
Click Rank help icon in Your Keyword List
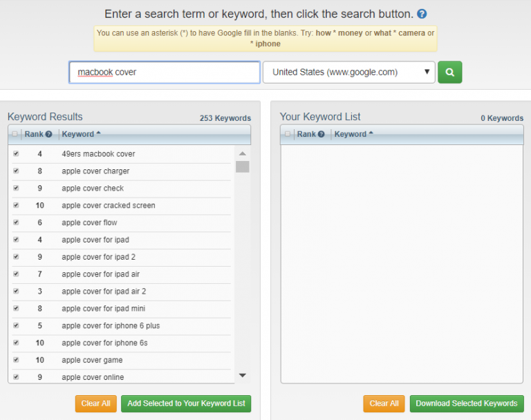322,135
